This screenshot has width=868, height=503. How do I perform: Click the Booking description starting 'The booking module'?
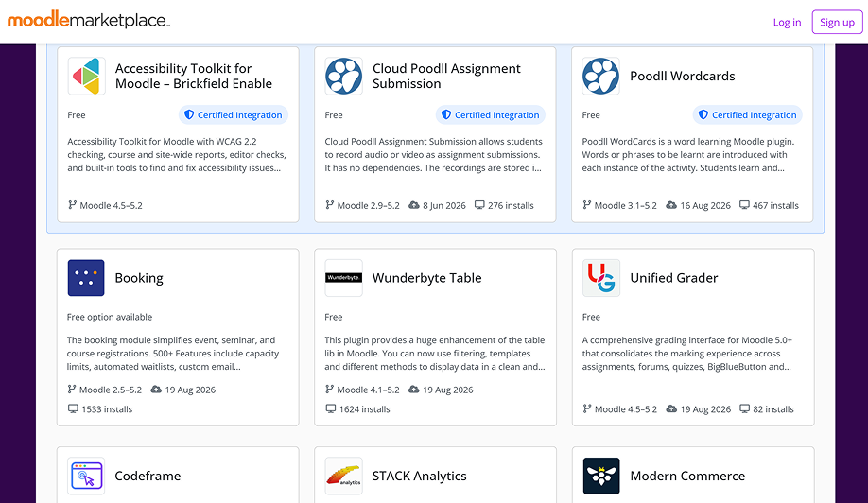point(173,353)
